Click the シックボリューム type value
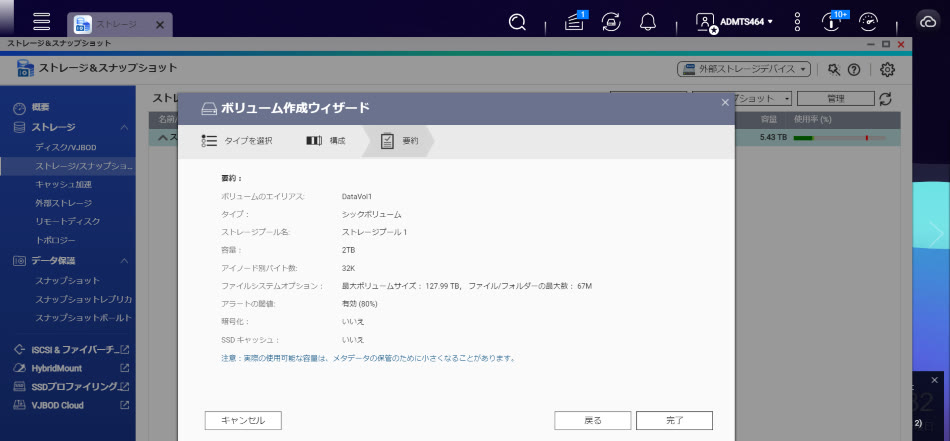The height and width of the screenshot is (441, 950). tap(371, 214)
